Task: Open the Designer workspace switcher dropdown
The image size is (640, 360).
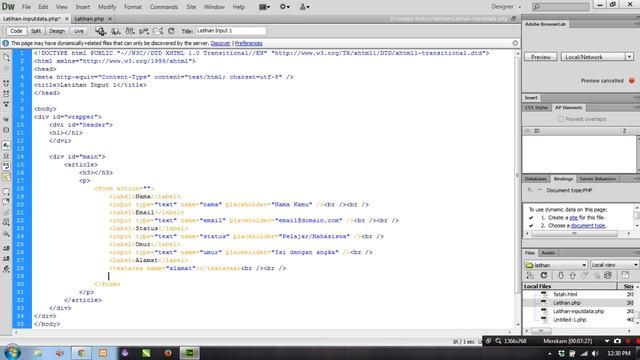Action: pyautogui.click(x=506, y=7)
